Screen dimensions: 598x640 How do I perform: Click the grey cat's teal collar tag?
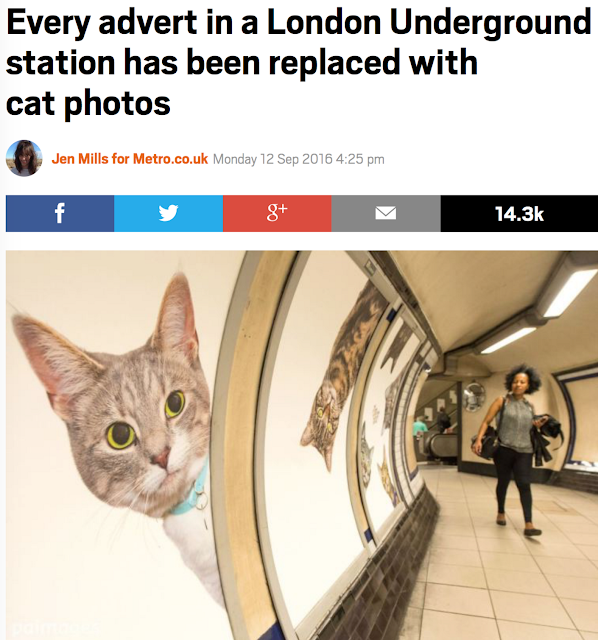pyautogui.click(x=201, y=500)
